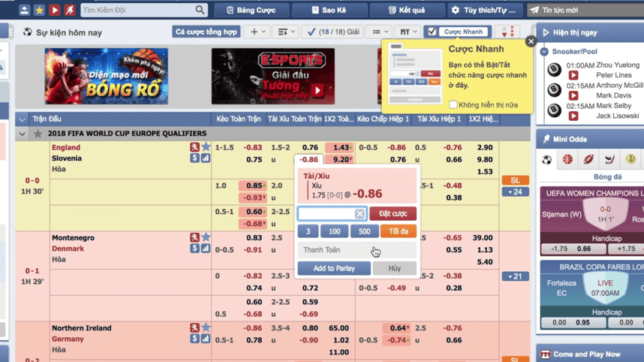
Task: Collapse the 2018 FIFA World Cup Qualifiers group
Action: click(x=22, y=134)
